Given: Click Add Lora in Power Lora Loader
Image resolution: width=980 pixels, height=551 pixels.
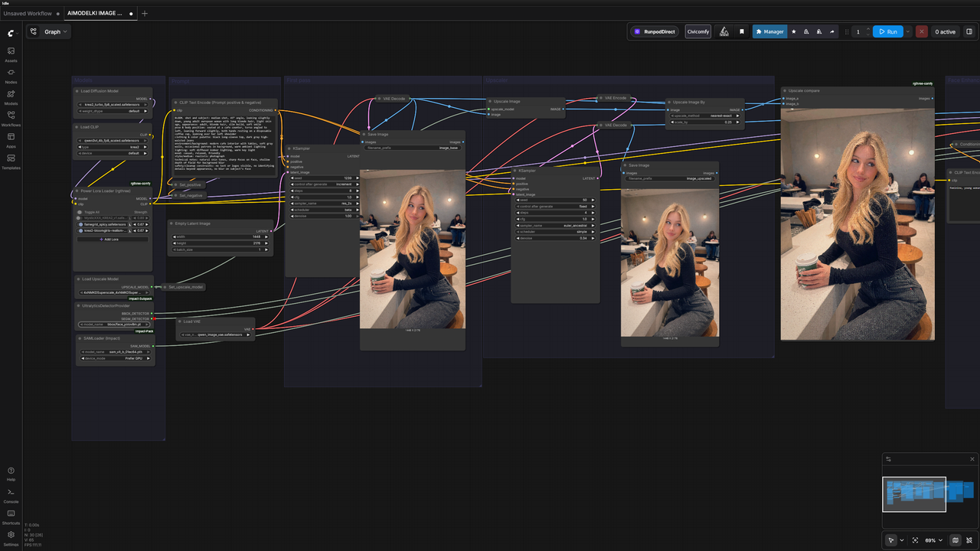Looking at the screenshot, I should click(113, 239).
